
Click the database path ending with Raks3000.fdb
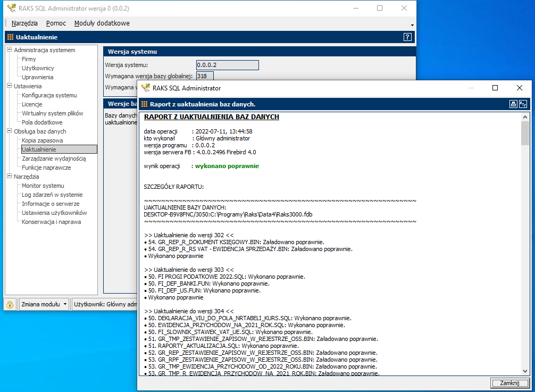click(x=228, y=214)
